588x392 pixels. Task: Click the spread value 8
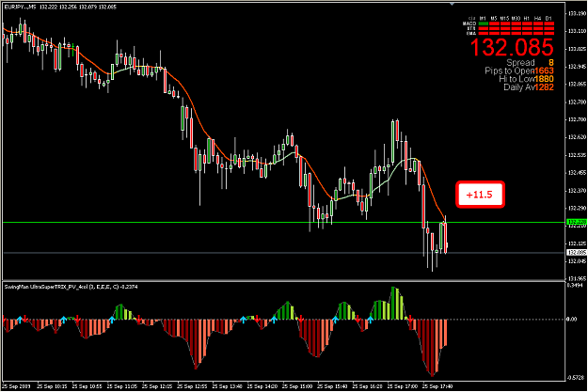(551, 62)
